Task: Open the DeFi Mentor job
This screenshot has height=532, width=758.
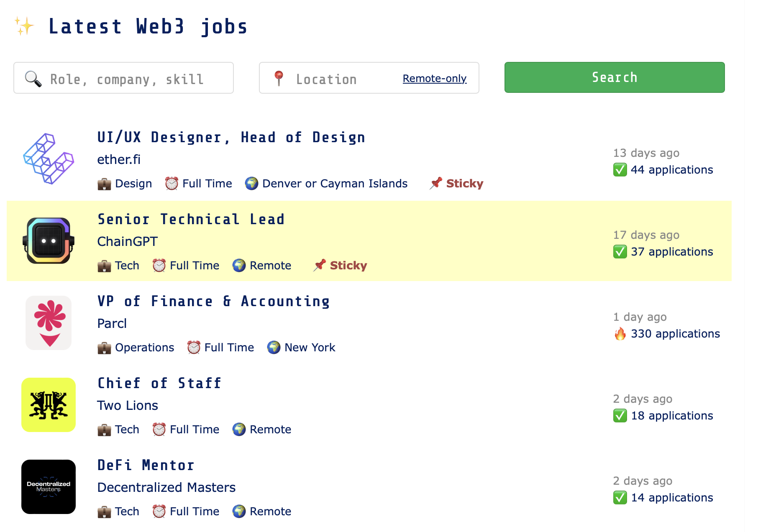Action: (x=146, y=465)
